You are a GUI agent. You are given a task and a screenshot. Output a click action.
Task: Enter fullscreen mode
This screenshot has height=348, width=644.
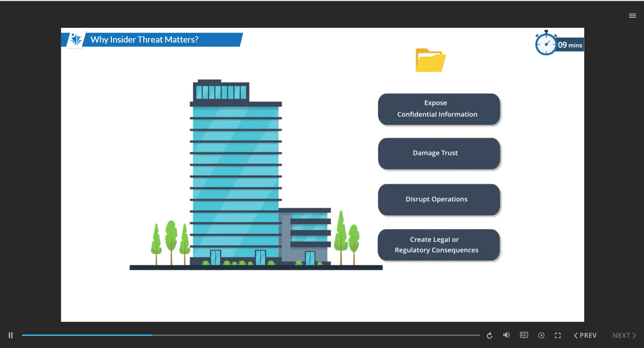point(558,335)
